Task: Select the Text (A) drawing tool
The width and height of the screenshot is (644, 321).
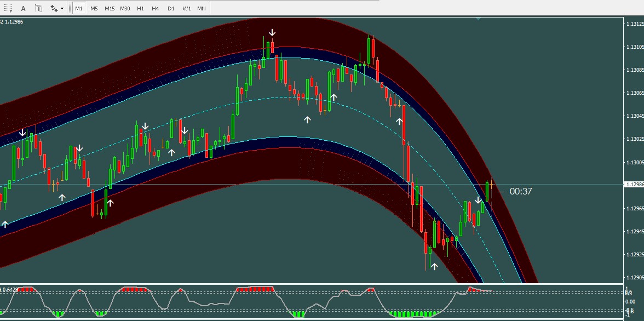Action: click(23, 8)
